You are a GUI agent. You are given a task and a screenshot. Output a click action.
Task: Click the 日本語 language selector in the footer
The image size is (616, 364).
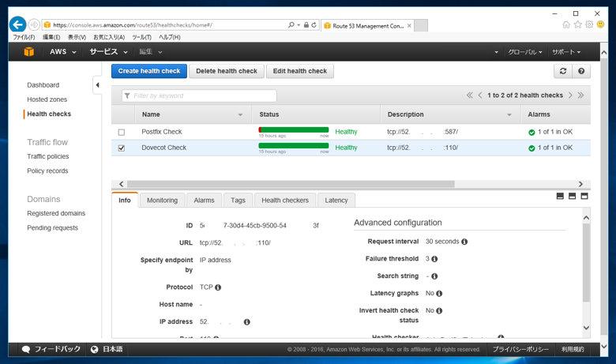[107, 349]
